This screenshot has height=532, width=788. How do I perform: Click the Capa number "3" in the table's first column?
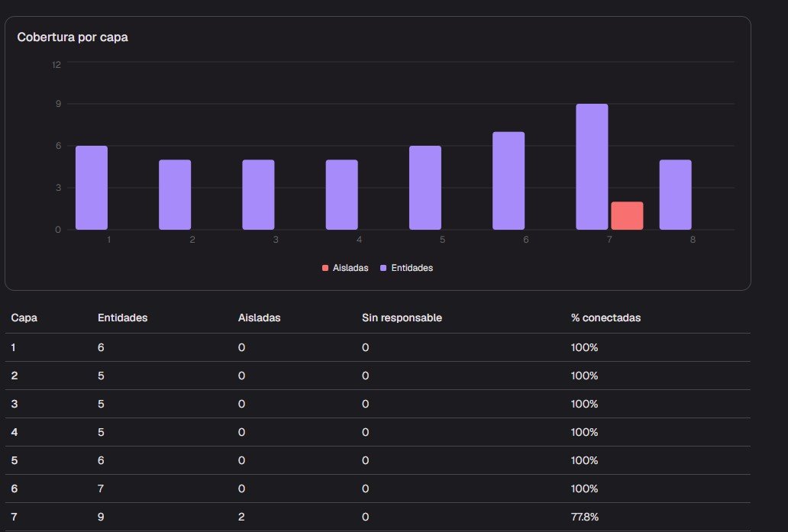click(x=15, y=404)
